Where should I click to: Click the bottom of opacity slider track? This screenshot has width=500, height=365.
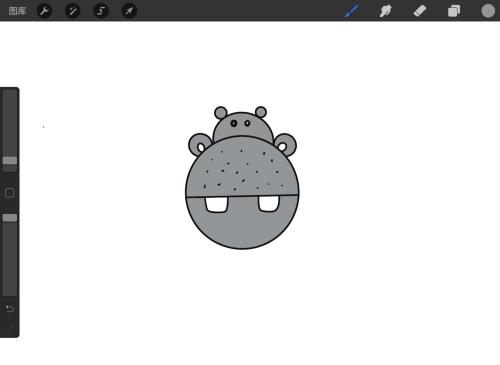click(x=10, y=292)
